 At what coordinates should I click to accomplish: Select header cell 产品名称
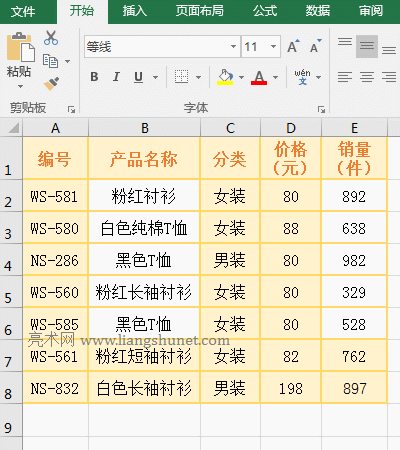point(144,158)
